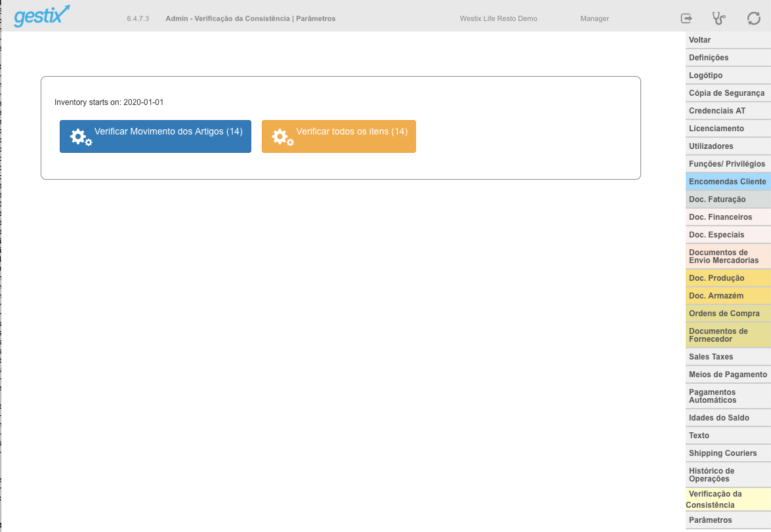Select Documentos de Fornecedor entry
This screenshot has width=771, height=532.
(x=728, y=335)
